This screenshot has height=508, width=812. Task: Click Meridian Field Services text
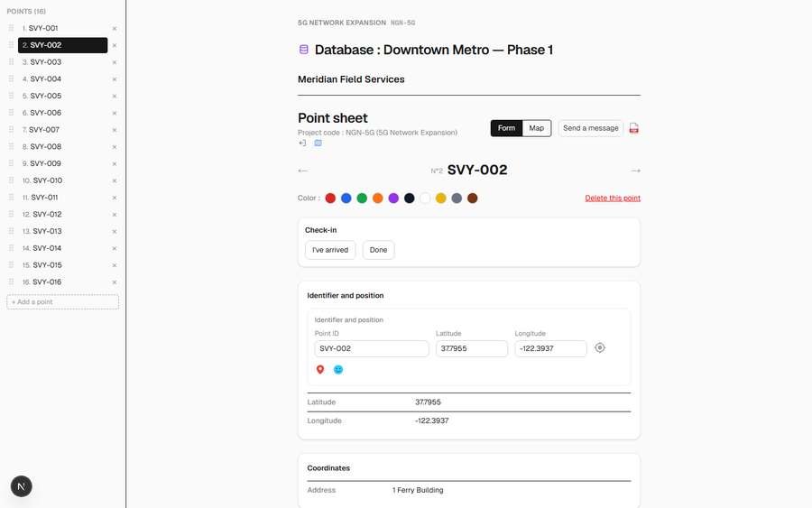pos(351,79)
